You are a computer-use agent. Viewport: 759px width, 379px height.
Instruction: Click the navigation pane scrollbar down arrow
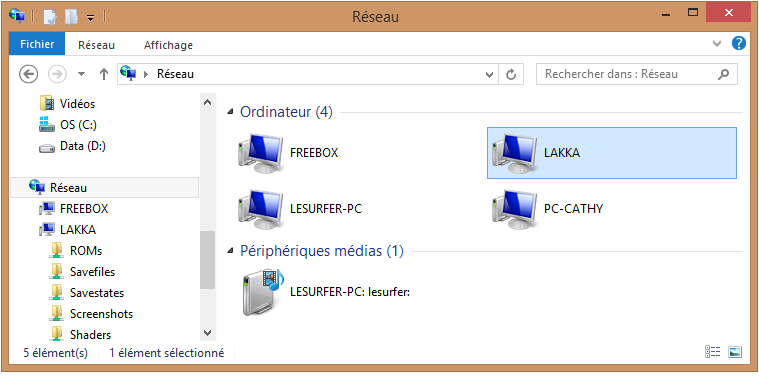(207, 333)
